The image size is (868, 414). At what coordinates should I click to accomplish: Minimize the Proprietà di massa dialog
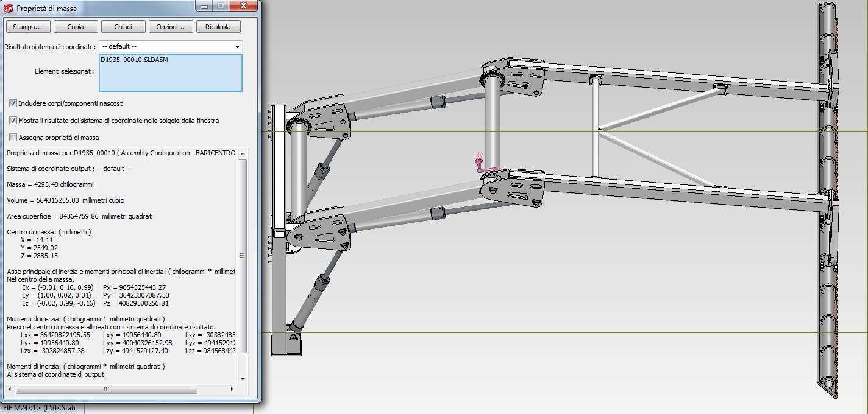click(205, 5)
